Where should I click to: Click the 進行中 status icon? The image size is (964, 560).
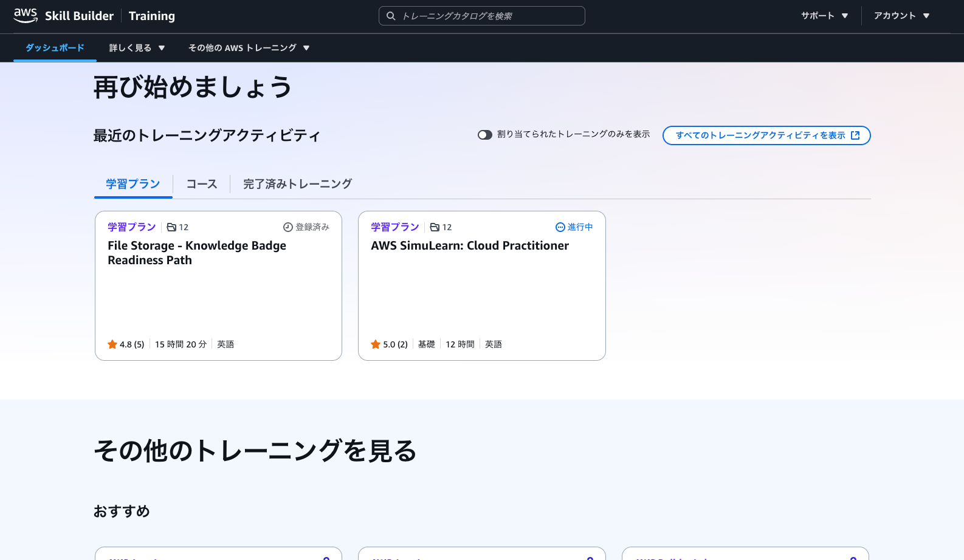tap(560, 227)
